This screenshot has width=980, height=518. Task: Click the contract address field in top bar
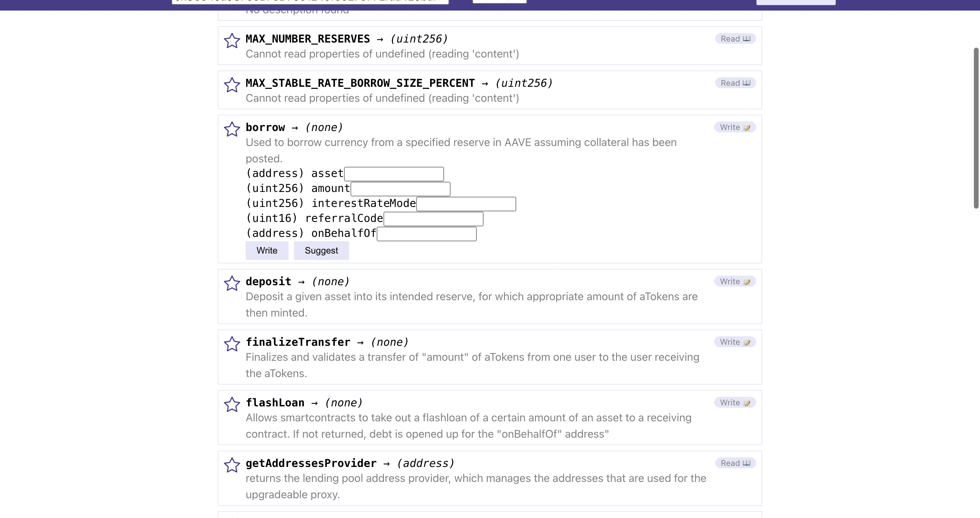(310, 2)
